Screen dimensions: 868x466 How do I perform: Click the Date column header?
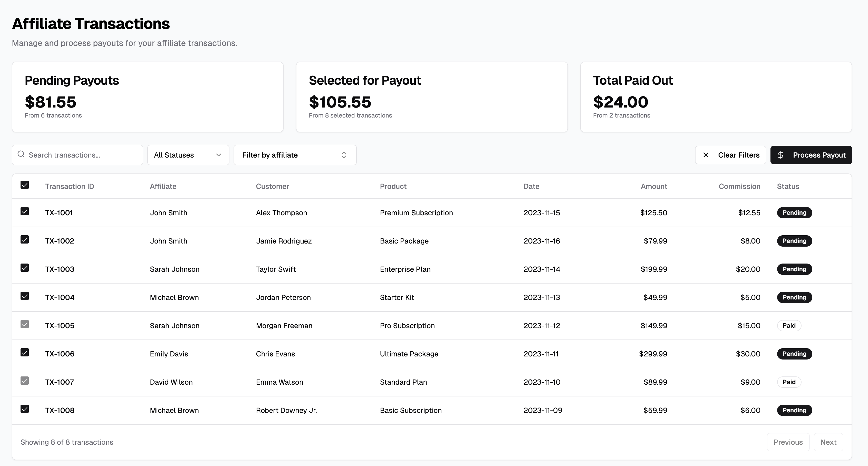(x=531, y=186)
